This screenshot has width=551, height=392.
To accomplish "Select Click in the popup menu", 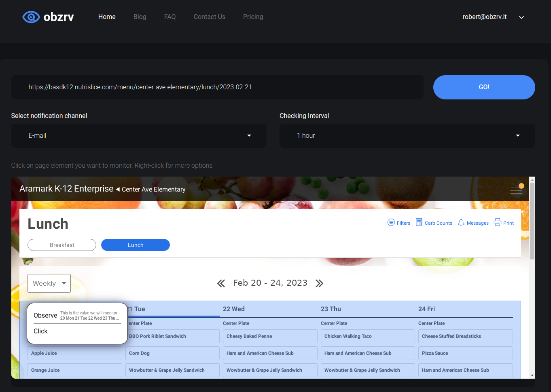I will (x=40, y=331).
